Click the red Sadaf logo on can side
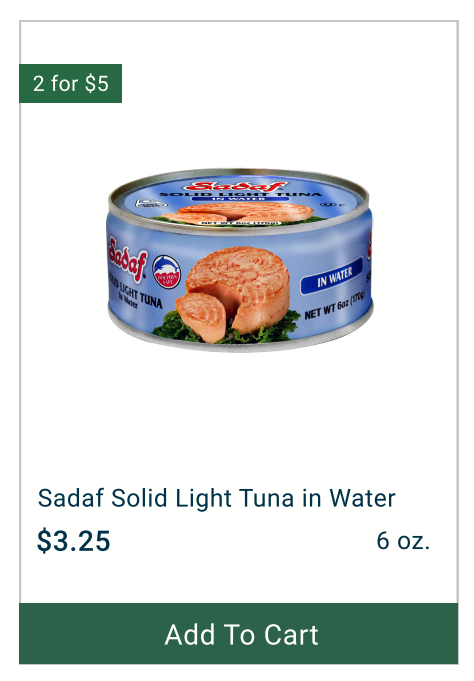The image size is (474, 681). click(127, 259)
